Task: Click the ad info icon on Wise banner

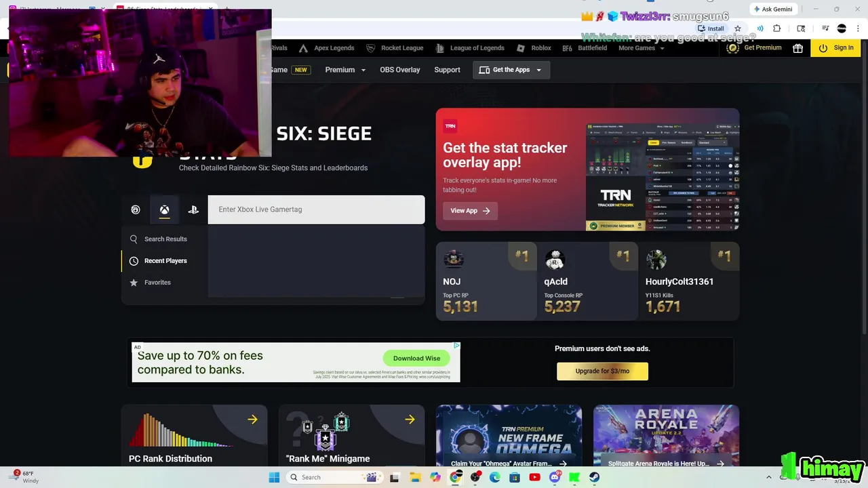Action: [456, 346]
